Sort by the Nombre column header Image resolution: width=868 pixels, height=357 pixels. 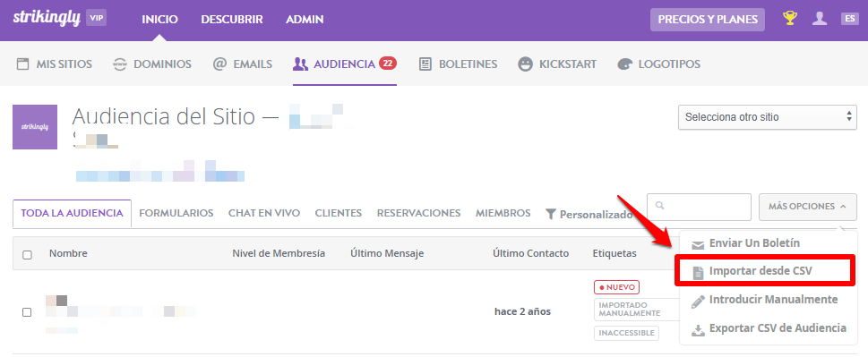tap(68, 253)
